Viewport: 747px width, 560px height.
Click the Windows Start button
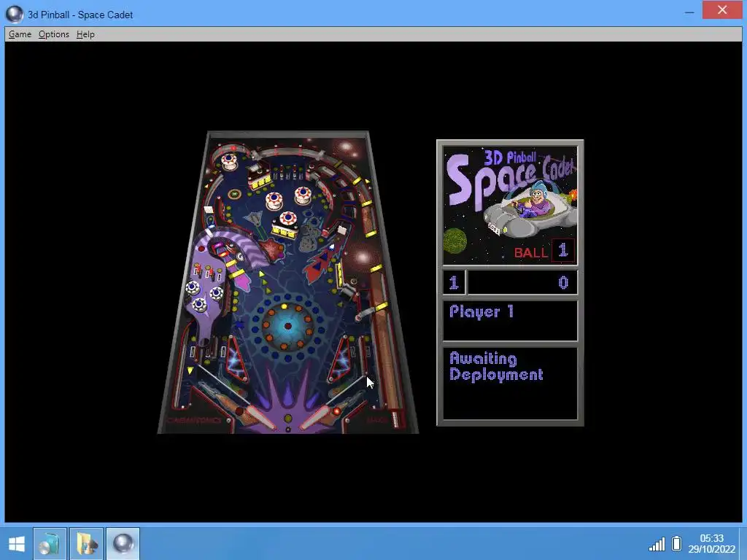point(17,544)
